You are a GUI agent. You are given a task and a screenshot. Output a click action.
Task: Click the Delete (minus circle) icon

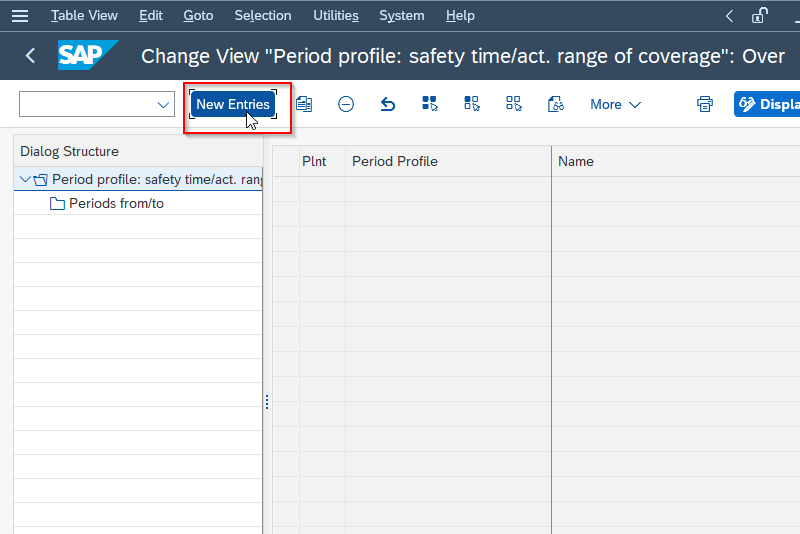coord(346,104)
